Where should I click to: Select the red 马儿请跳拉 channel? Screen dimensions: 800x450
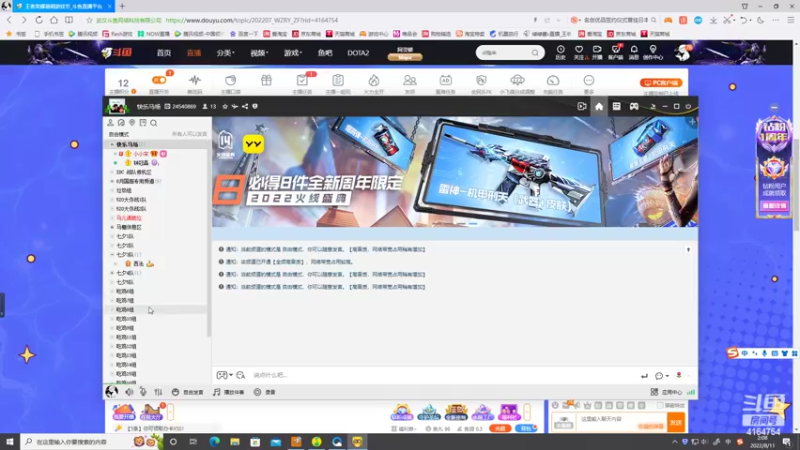tap(129, 218)
